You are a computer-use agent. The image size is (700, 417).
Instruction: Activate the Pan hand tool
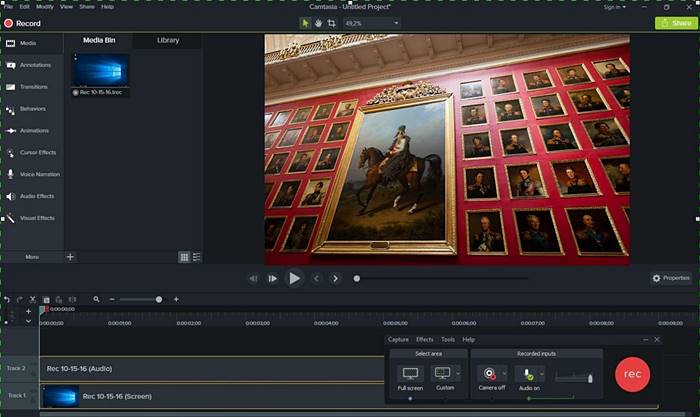319,23
